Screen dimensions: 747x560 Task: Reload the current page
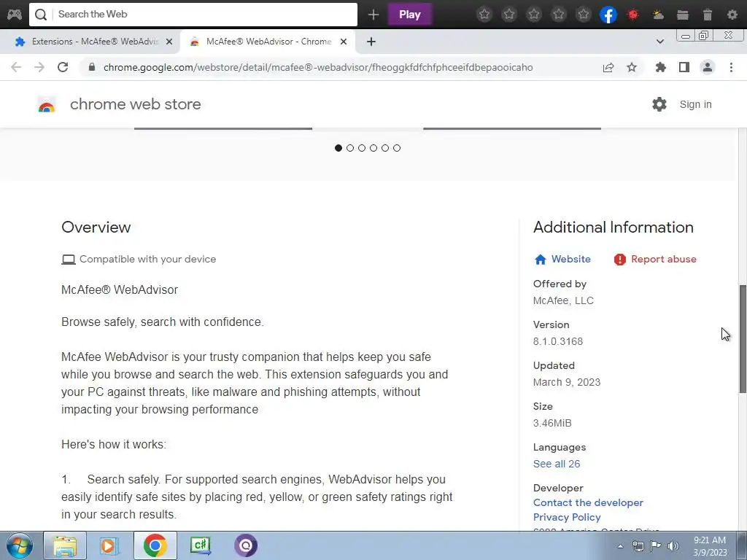(x=63, y=68)
